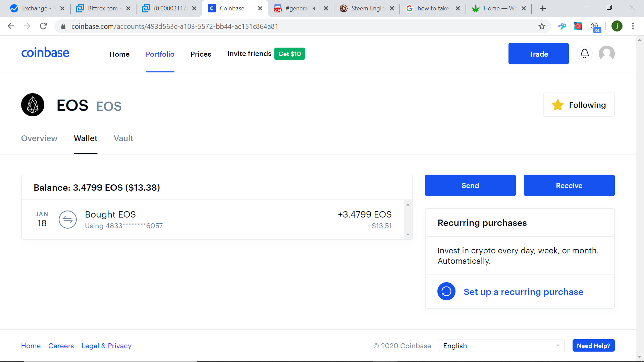Click the Receive button
The width and height of the screenshot is (644, 362).
point(569,185)
